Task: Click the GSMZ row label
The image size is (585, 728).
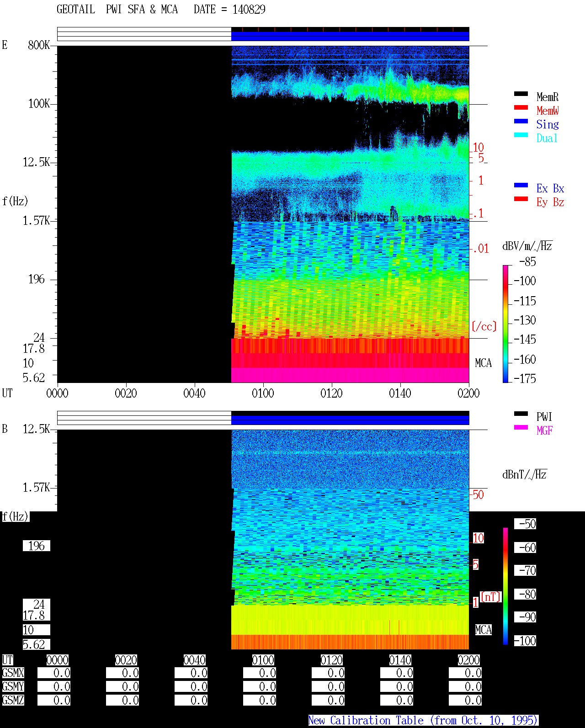Action: [x=13, y=701]
